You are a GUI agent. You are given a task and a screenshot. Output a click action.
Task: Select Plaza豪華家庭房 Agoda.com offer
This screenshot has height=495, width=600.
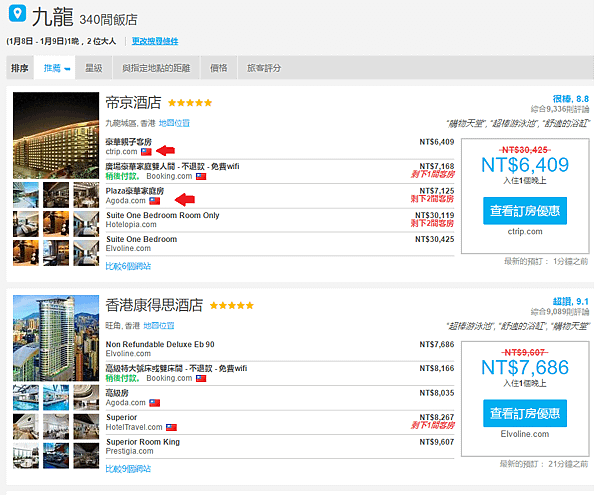[280, 196]
